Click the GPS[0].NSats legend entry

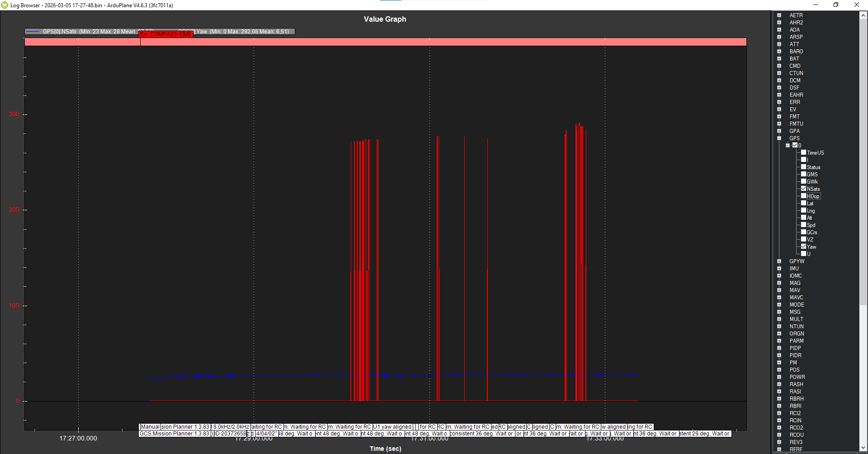pos(59,32)
